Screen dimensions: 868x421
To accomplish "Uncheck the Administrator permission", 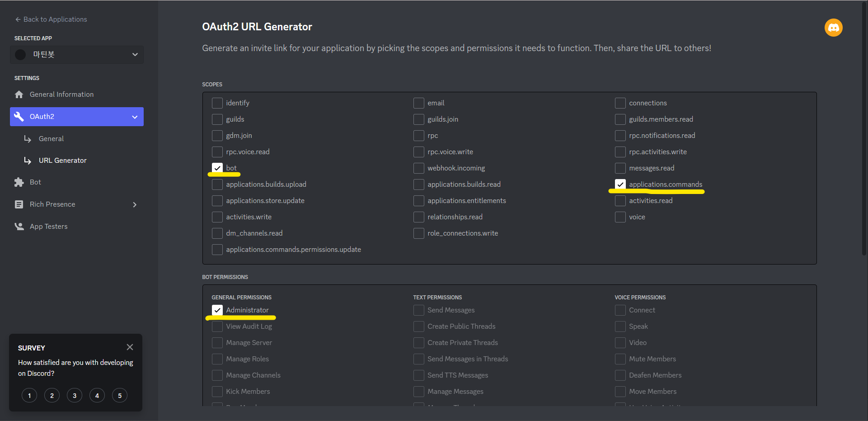I will point(217,310).
